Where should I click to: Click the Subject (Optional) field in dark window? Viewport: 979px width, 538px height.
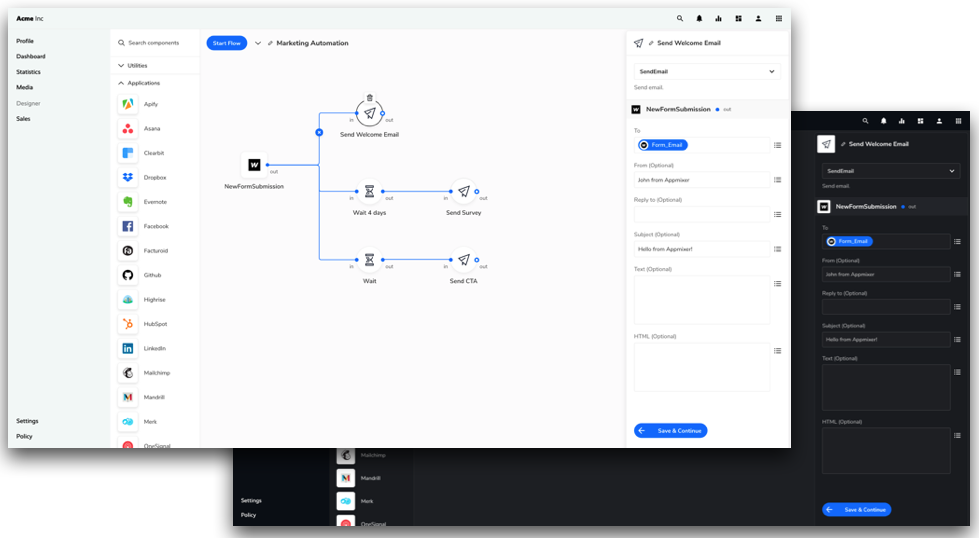tap(886, 340)
